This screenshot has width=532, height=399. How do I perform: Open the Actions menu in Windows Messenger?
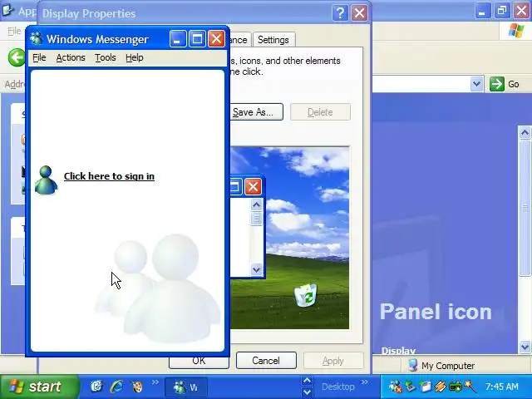(71, 57)
